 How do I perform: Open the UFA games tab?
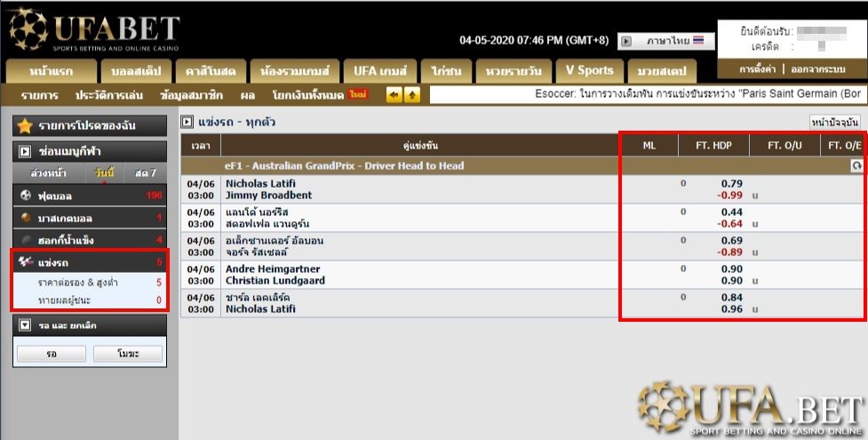pos(379,71)
